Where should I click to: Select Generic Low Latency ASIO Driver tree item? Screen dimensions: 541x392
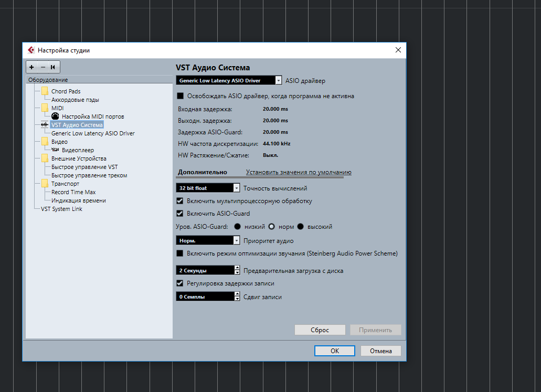click(93, 133)
